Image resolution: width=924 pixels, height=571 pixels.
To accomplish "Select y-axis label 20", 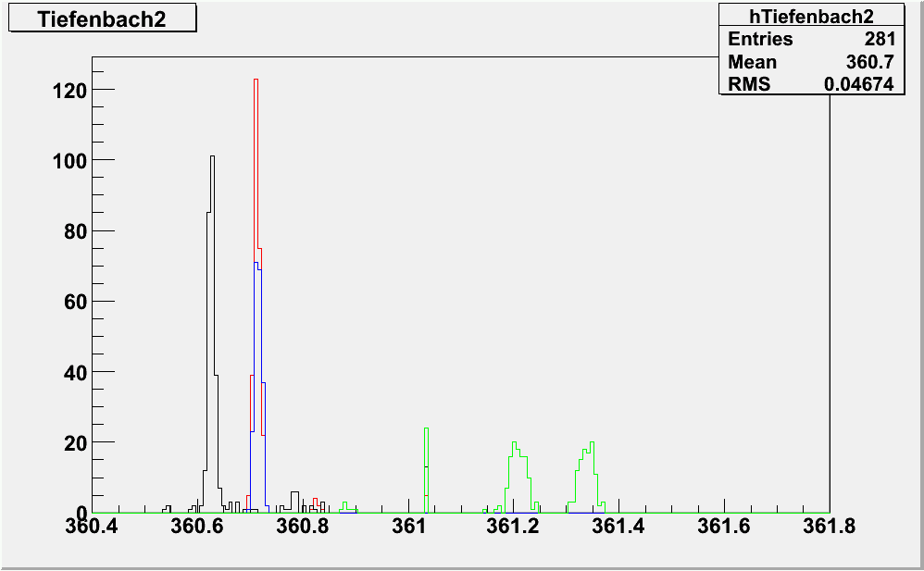I will tap(75, 442).
